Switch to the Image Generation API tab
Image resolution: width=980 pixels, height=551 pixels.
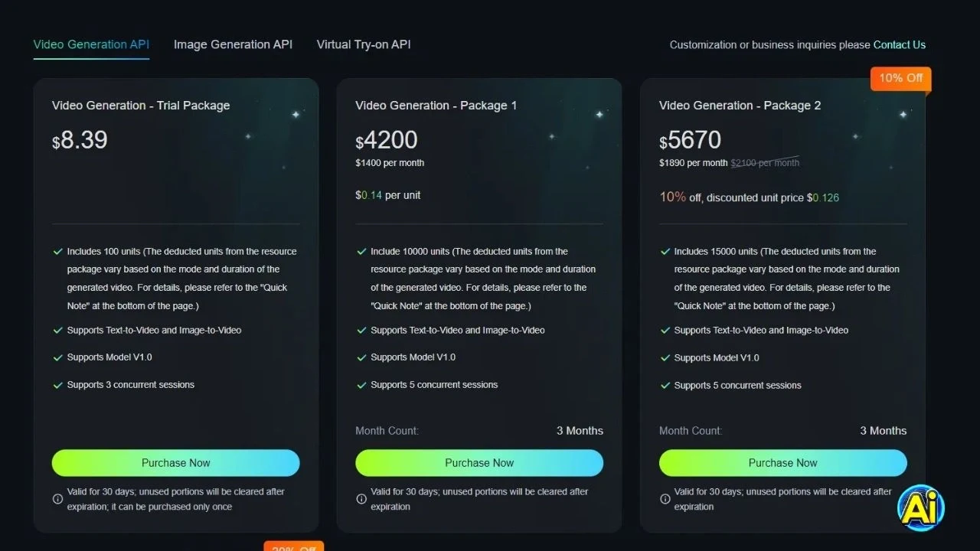pyautogui.click(x=233, y=44)
